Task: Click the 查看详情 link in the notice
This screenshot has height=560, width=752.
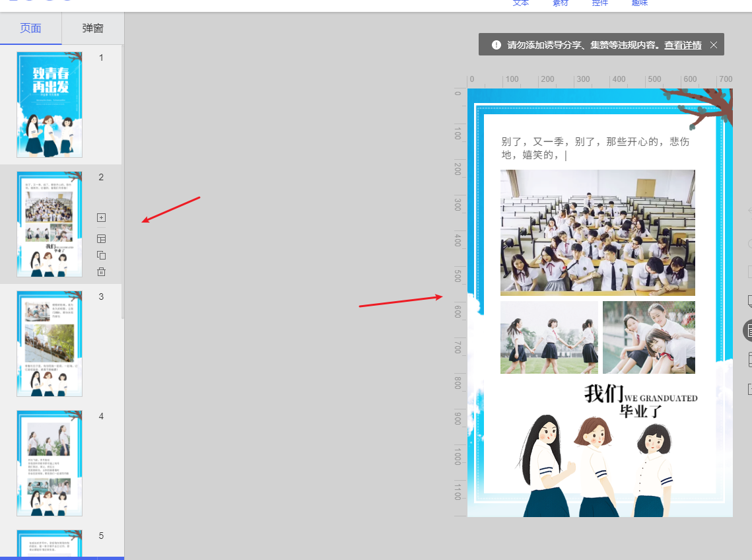Action: (x=683, y=45)
